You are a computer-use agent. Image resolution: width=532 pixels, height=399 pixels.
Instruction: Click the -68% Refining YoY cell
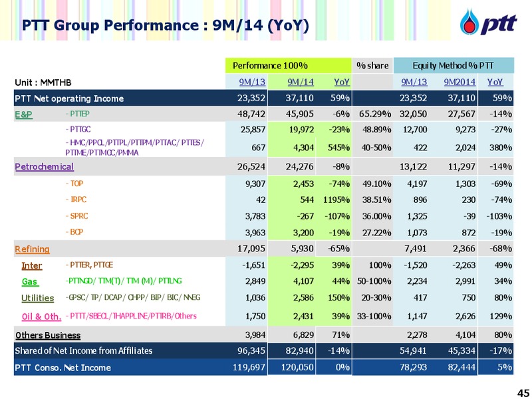[x=501, y=249]
